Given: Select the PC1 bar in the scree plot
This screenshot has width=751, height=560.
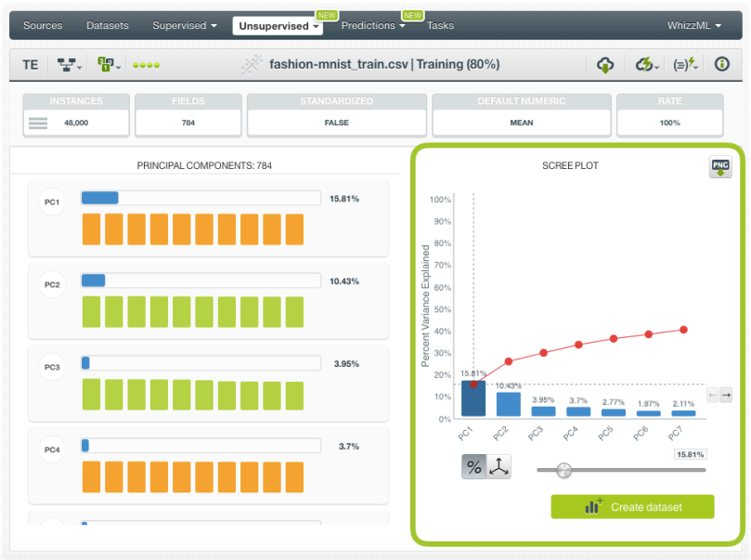Looking at the screenshot, I should 473,398.
